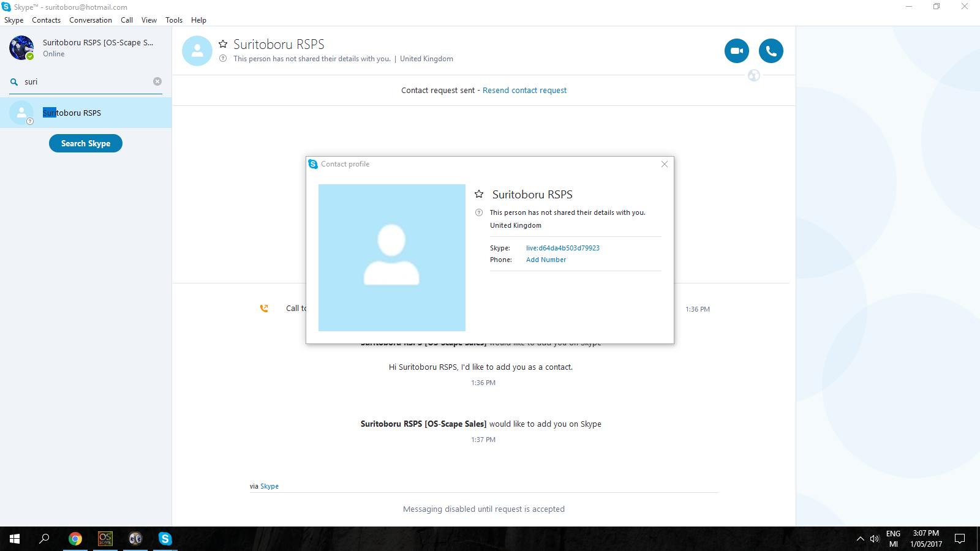Close the Contact profile dialog
The width and height of the screenshot is (980, 551).
coord(665,164)
